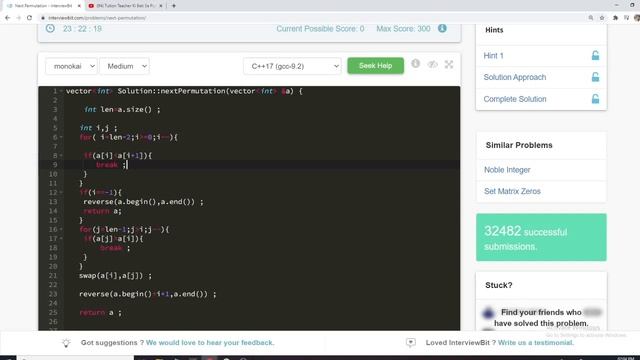This screenshot has width=640, height=360.
Task: Click the '32482 successful submissions' banner
Action: [541, 237]
